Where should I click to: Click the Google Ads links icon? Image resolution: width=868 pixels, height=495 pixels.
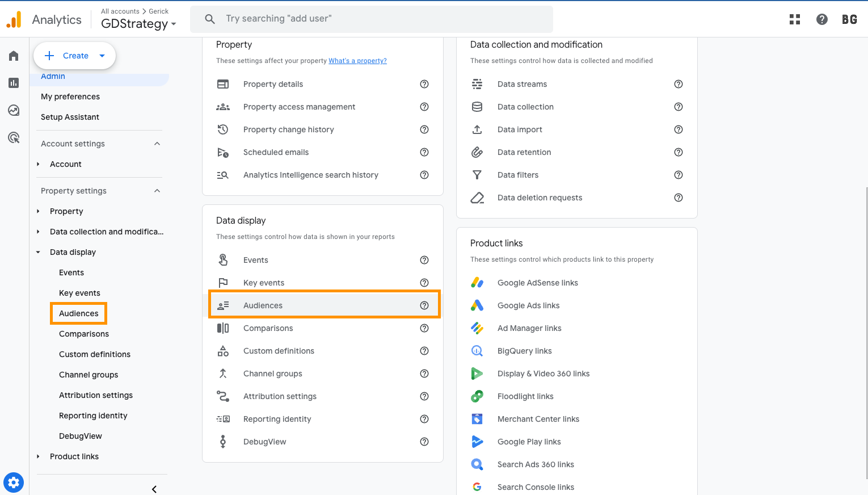[x=477, y=305]
